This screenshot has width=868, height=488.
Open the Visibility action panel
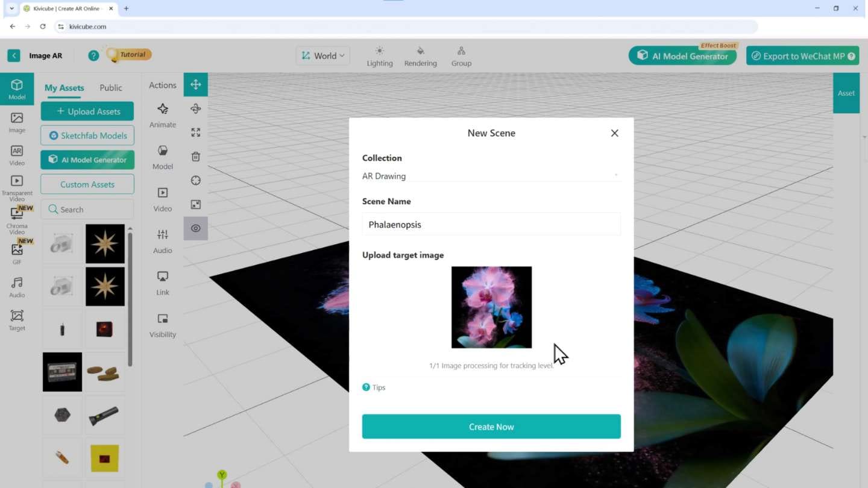[163, 325]
